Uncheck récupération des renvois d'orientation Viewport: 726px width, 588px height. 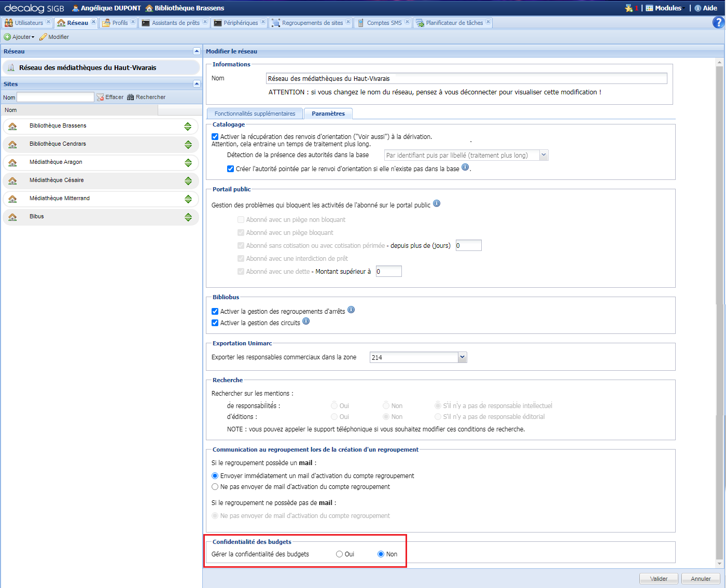click(215, 137)
